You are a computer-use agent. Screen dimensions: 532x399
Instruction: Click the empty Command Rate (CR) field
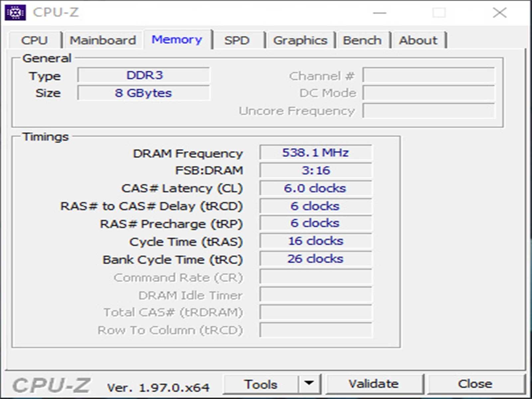pyautogui.click(x=316, y=277)
